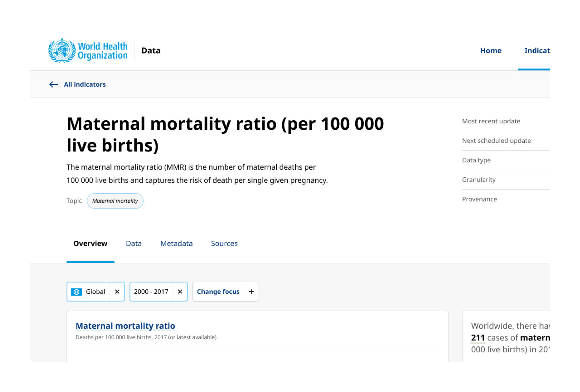The width and height of the screenshot is (580, 392).
Task: Click the World Health Organization logo
Action: 88,50
